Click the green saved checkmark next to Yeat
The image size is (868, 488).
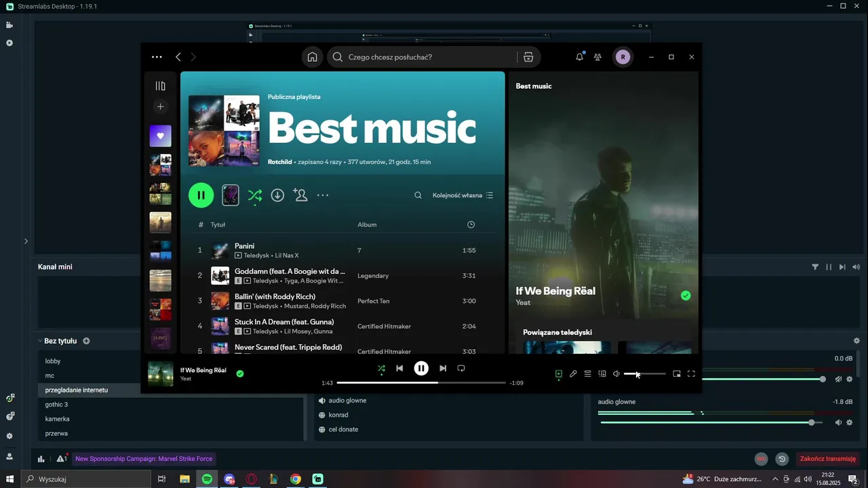(x=240, y=373)
